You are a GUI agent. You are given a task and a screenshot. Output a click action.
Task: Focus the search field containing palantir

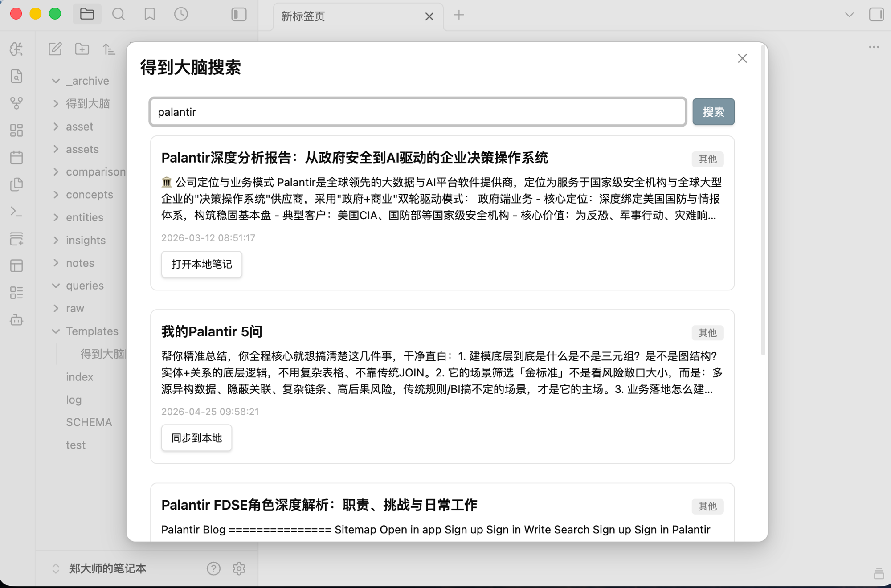[418, 112]
